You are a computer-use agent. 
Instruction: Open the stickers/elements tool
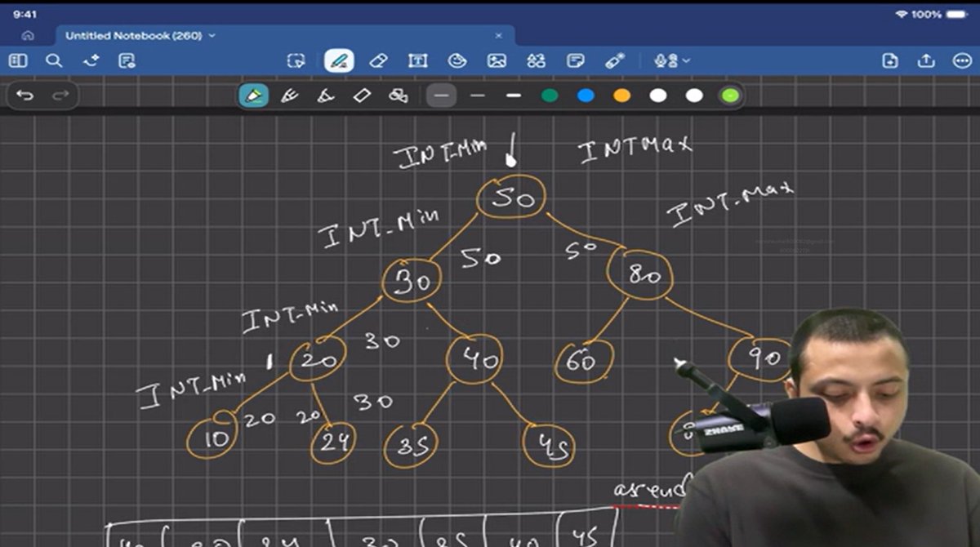[x=458, y=60]
